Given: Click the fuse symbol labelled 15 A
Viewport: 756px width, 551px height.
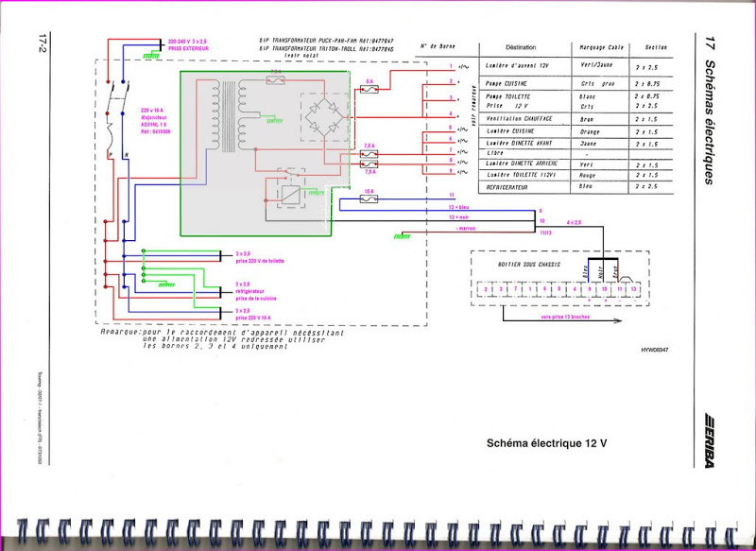Looking at the screenshot, I should [x=369, y=198].
